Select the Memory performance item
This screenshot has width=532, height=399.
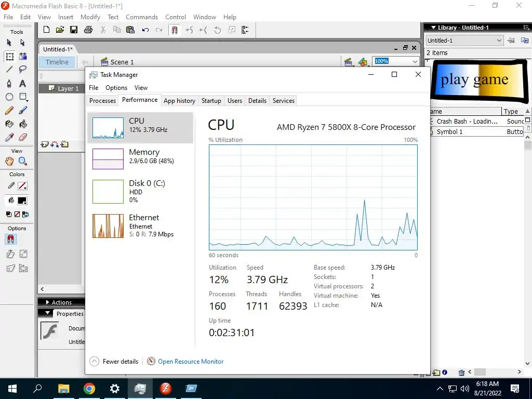click(140, 158)
